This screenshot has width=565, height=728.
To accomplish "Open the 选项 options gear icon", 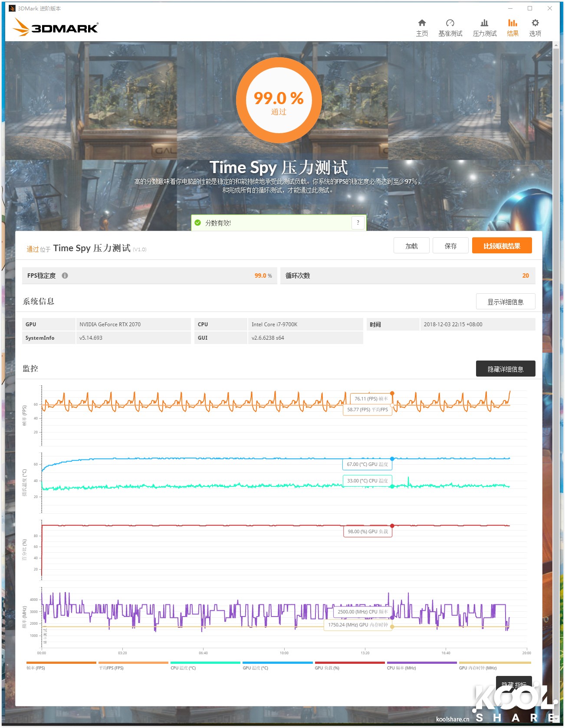I will tap(535, 23).
